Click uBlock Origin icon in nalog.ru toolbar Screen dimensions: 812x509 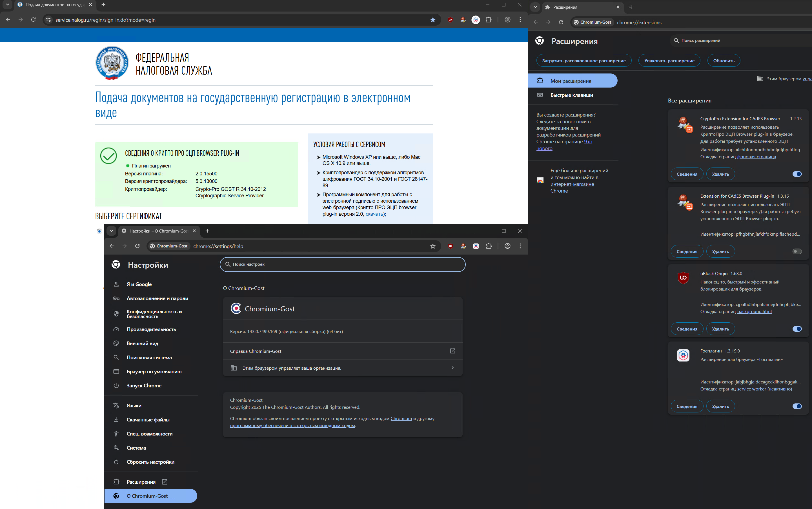click(x=450, y=20)
